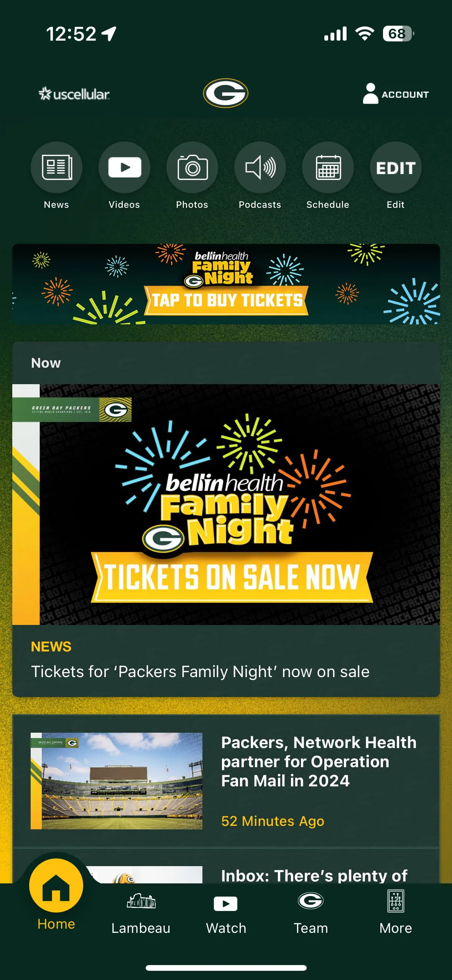Open Podcasts using the speaker icon
Viewport: 452px width, 980px height.
pyautogui.click(x=260, y=168)
